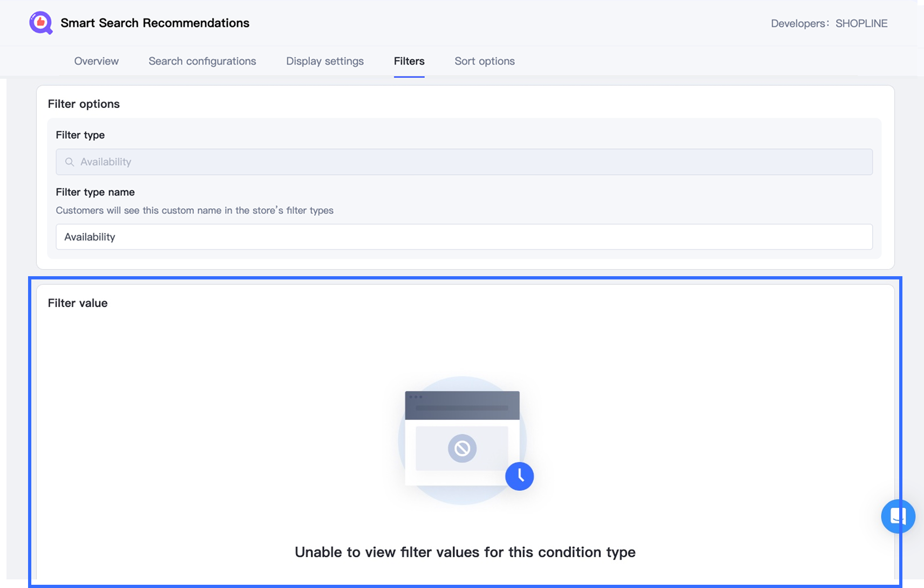Click the dark window header in the illustration
The height and width of the screenshot is (588, 924).
462,405
